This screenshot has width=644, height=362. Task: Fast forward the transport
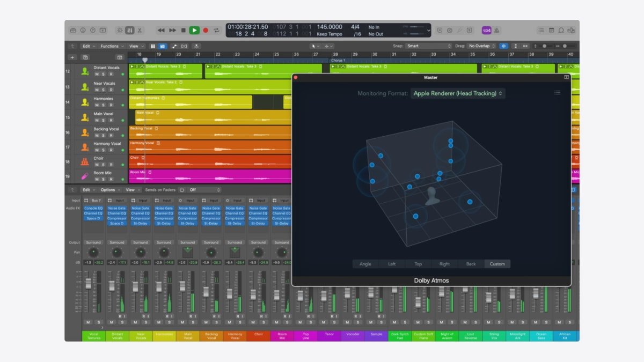pyautogui.click(x=172, y=31)
